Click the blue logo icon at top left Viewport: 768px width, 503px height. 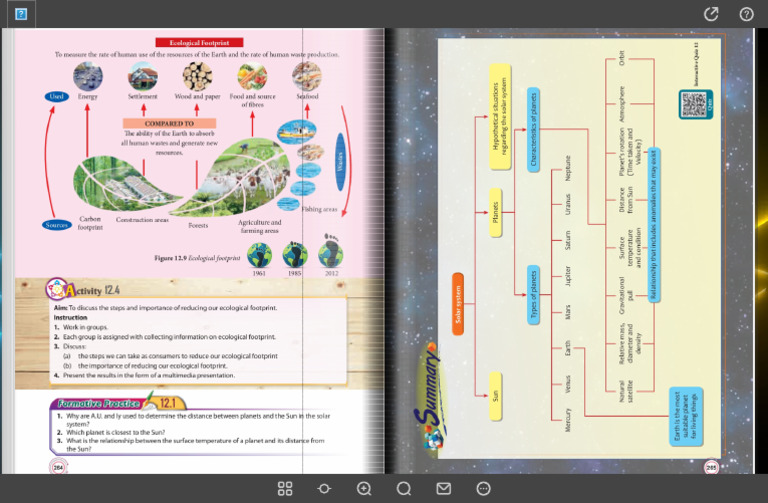coord(21,14)
